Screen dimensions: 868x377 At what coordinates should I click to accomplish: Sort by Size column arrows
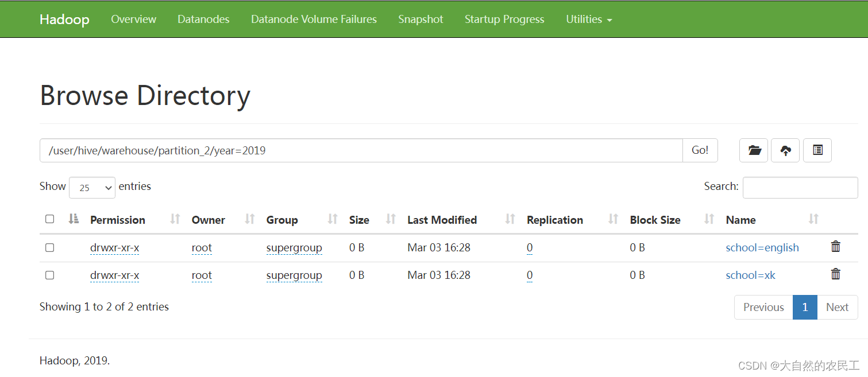[391, 219]
